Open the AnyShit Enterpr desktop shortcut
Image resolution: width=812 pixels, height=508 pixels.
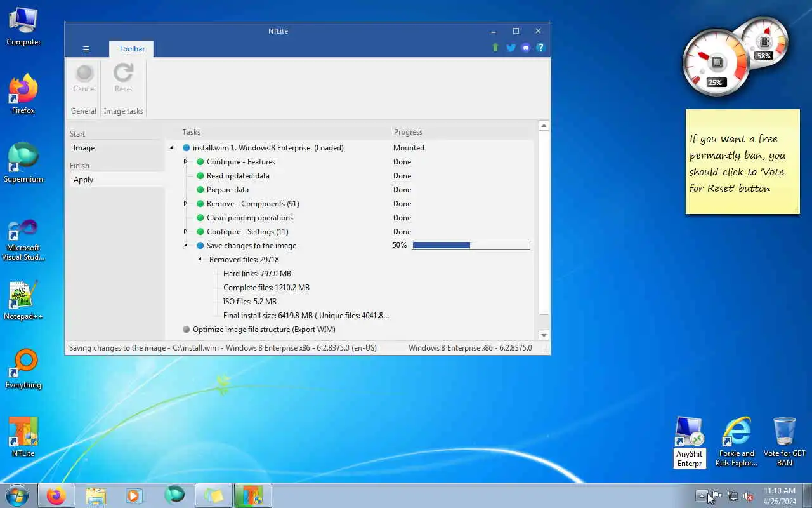point(690,442)
